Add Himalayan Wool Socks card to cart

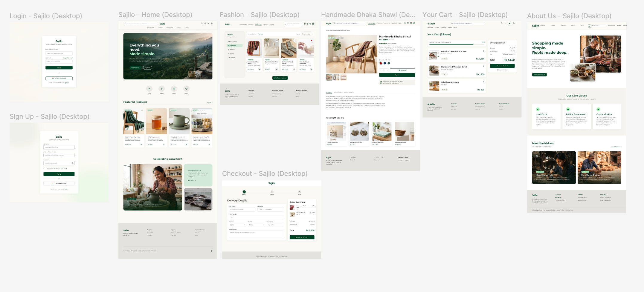[x=294, y=69]
